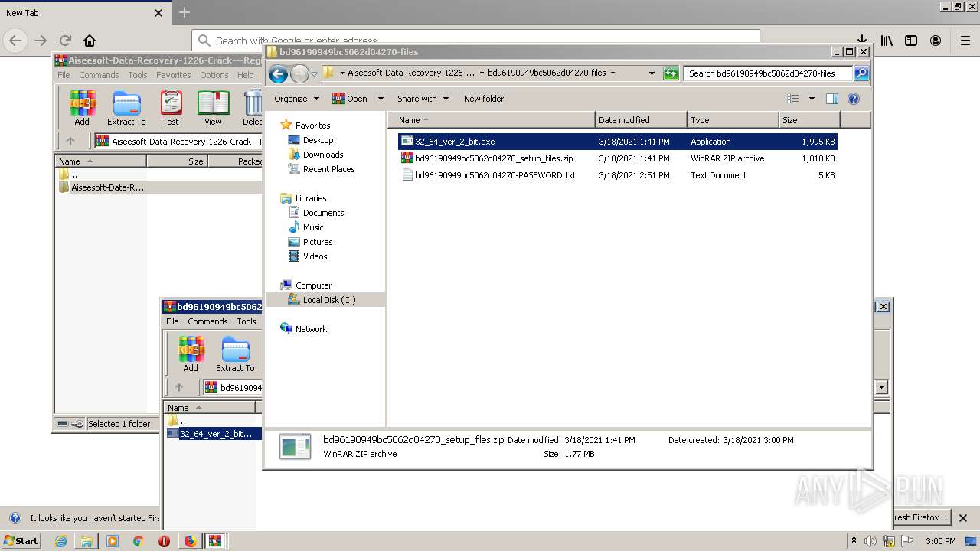
Task: Click Explorer back navigation button
Action: [x=279, y=73]
